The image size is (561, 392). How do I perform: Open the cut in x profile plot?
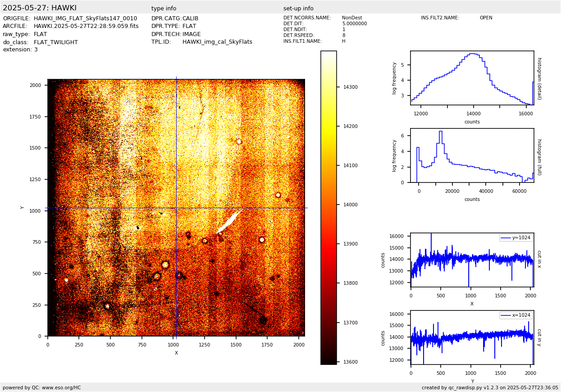472,260
